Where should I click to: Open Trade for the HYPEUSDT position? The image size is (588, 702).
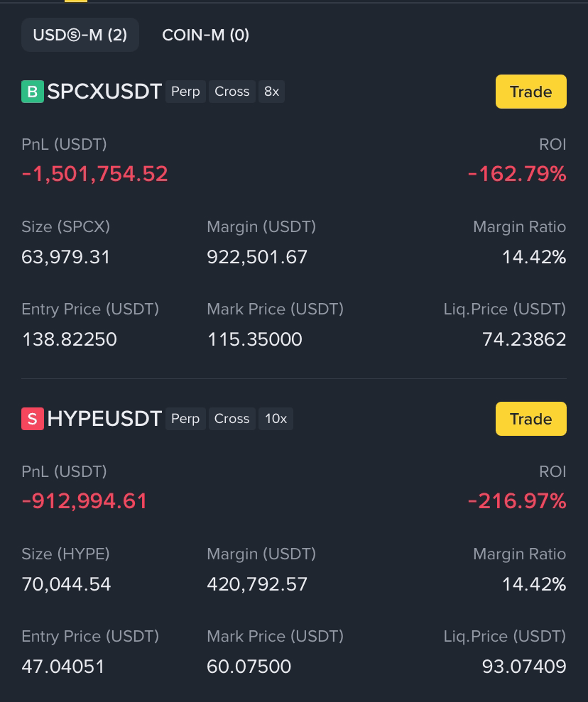coord(530,419)
